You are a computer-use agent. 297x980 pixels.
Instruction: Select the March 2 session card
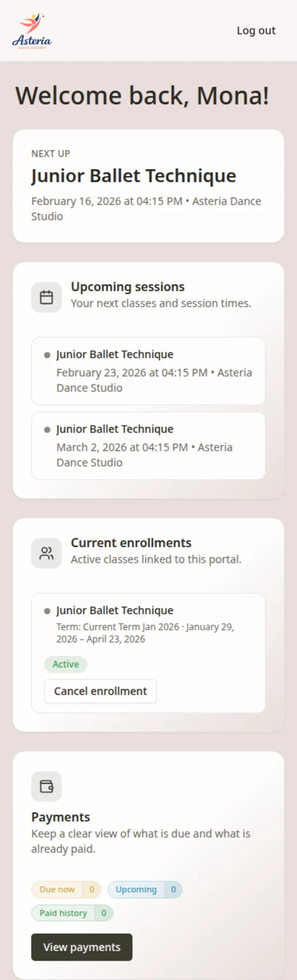pyautogui.click(x=148, y=445)
